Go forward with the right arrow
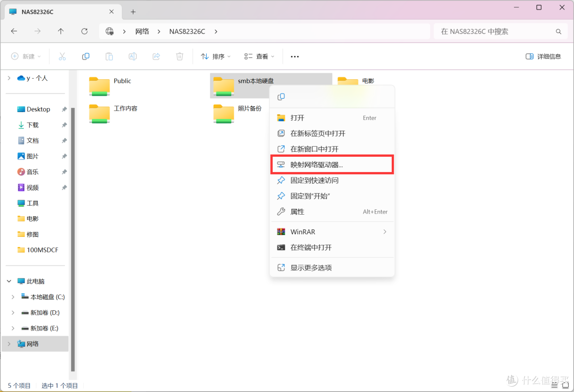 point(37,31)
